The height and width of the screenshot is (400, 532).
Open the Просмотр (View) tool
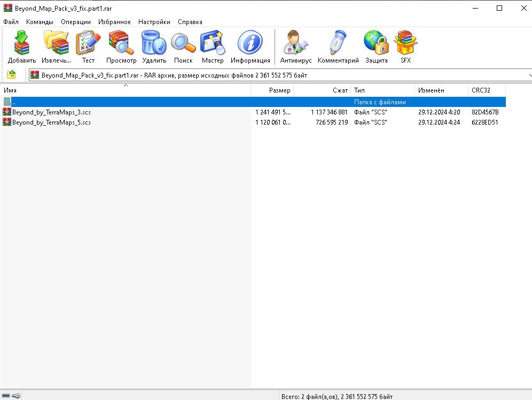pyautogui.click(x=121, y=47)
